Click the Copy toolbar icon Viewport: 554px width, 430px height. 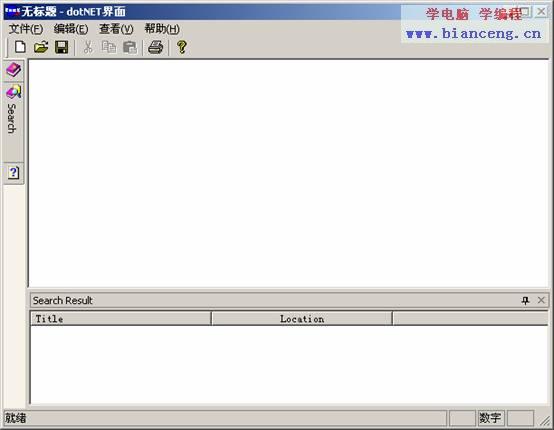pos(108,47)
